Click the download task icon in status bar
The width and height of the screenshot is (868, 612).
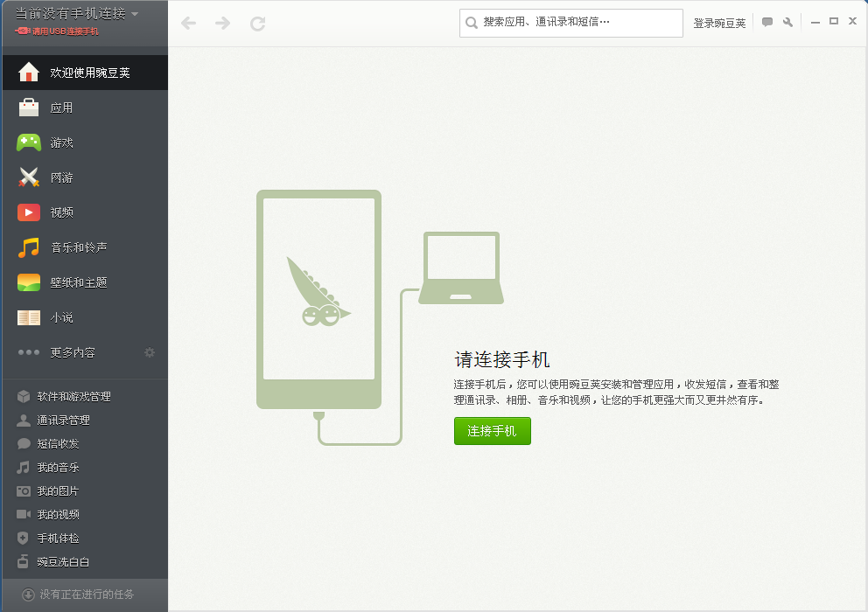click(x=28, y=595)
